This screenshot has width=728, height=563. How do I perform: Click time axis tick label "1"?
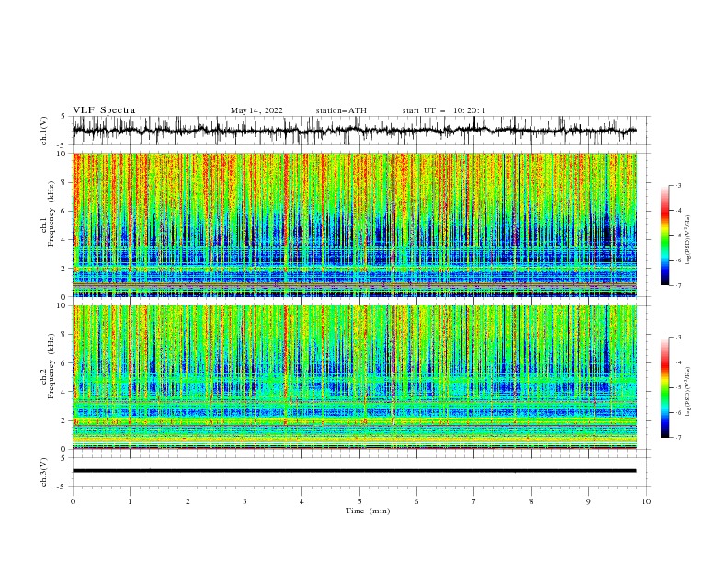pos(130,501)
